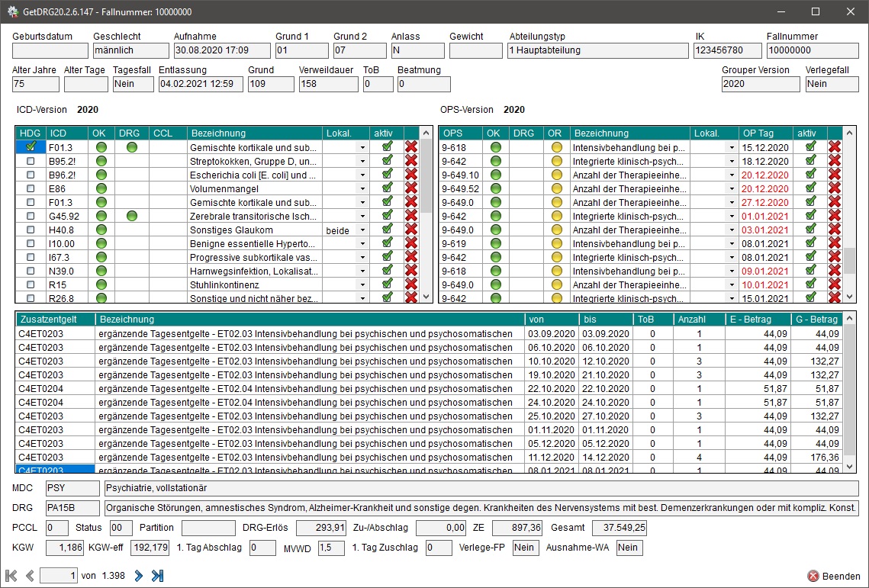Click the OPS table's scroll-up arrow
The image size is (869, 588).
(850, 133)
